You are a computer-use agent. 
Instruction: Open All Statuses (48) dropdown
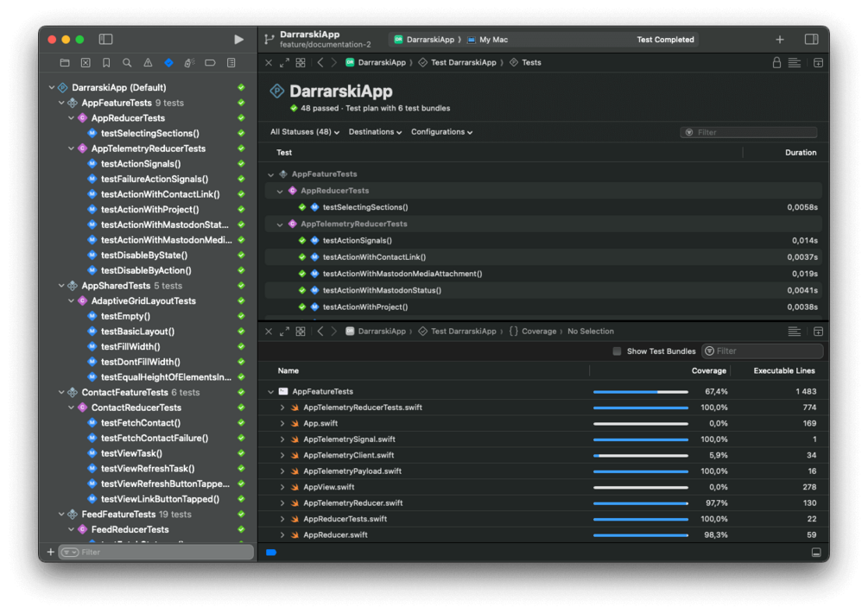[305, 132]
